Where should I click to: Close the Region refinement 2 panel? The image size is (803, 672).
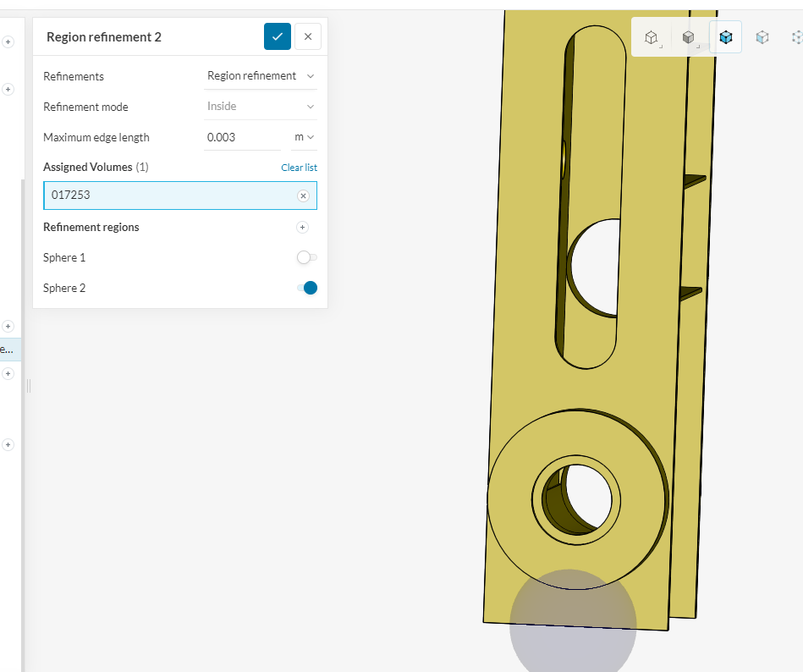tap(308, 36)
